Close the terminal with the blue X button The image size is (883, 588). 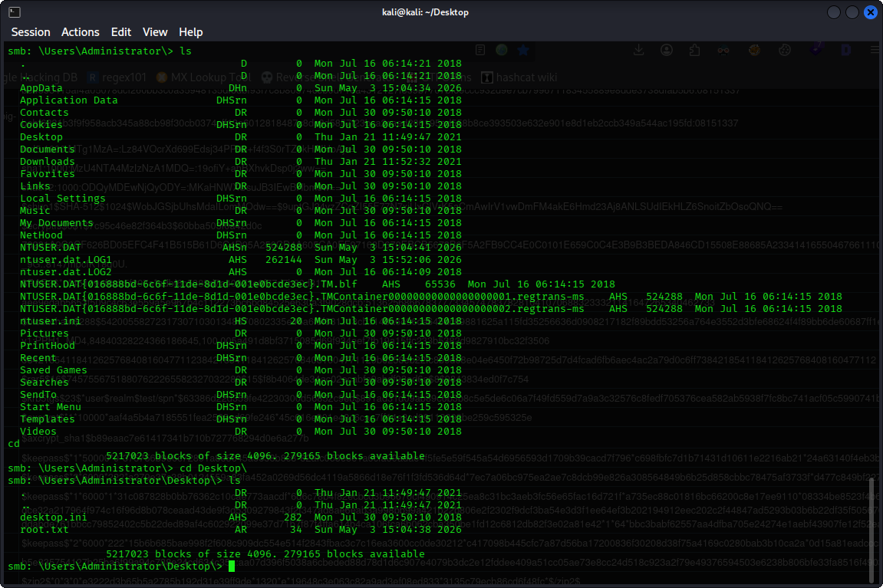point(871,11)
